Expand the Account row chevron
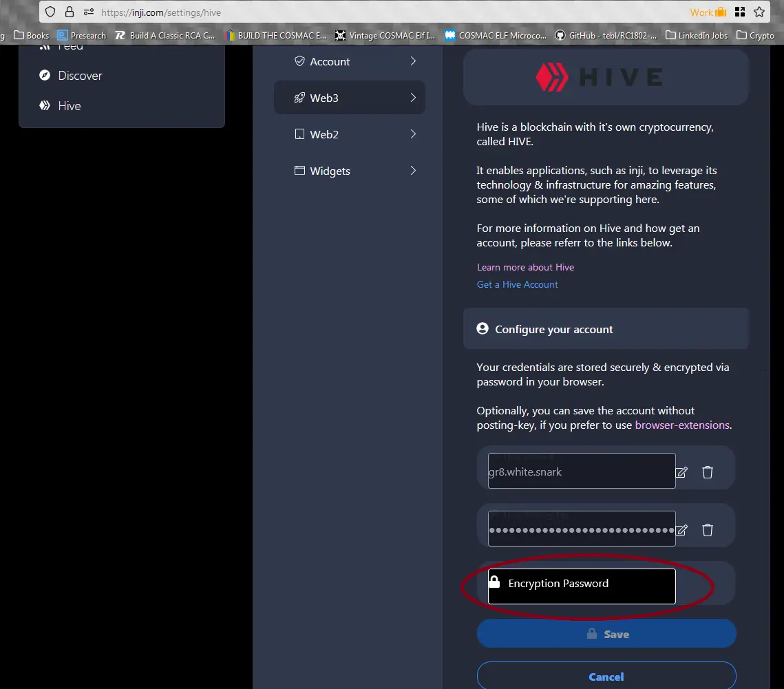Image resolution: width=784 pixels, height=689 pixels. (413, 61)
